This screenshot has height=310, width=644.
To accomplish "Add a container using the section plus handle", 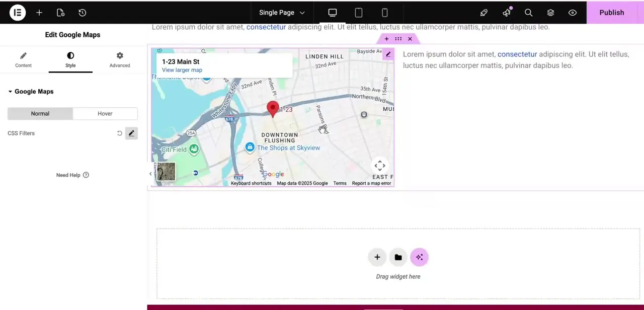I will (x=386, y=39).
